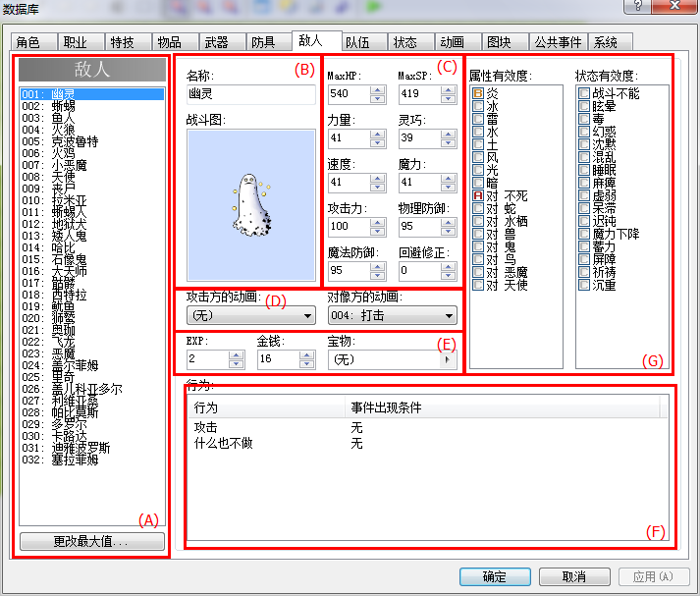Image resolution: width=700 pixels, height=596 pixels.
Task: Switch to the 角色 tab
Action: (34, 42)
